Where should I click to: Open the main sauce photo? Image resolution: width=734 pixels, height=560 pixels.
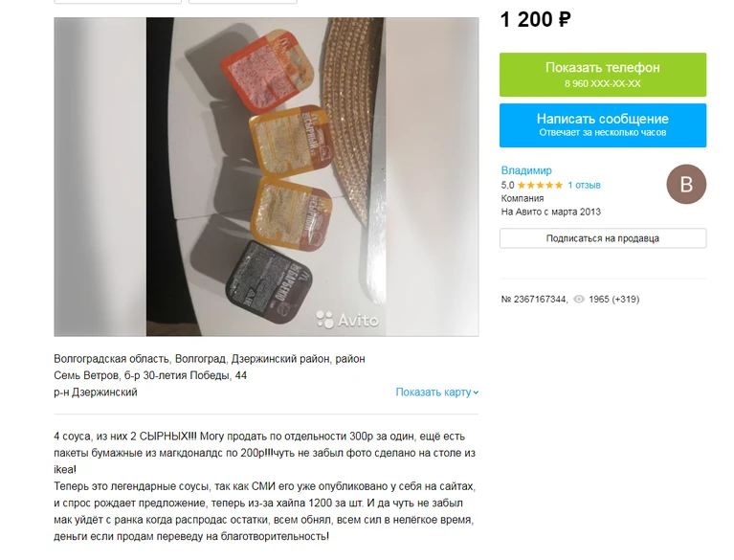tap(266, 176)
